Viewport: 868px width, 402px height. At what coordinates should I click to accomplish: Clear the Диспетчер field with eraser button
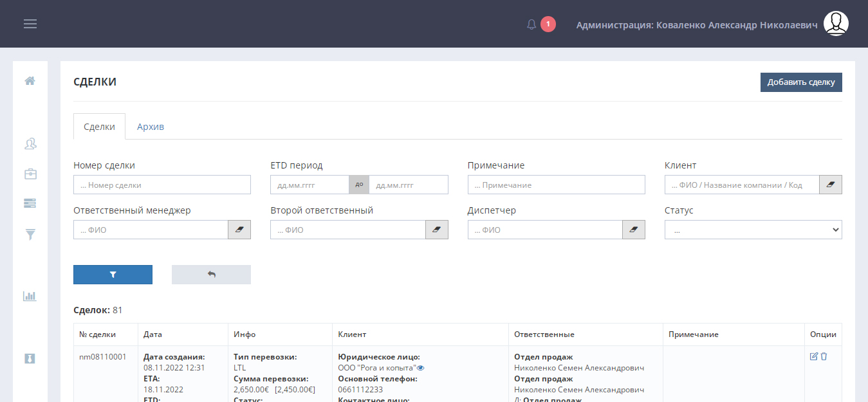coord(633,230)
